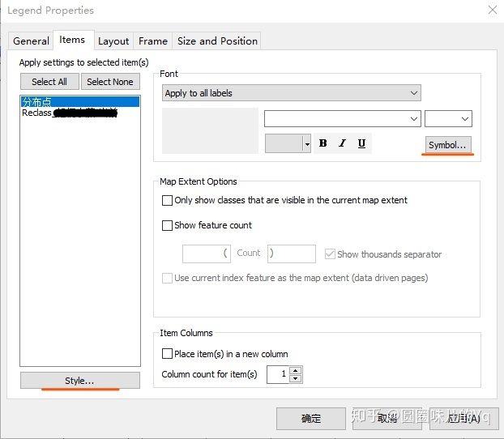The width and height of the screenshot is (504, 439).
Task: Toggle use current index feature checkbox
Action: tap(167, 278)
